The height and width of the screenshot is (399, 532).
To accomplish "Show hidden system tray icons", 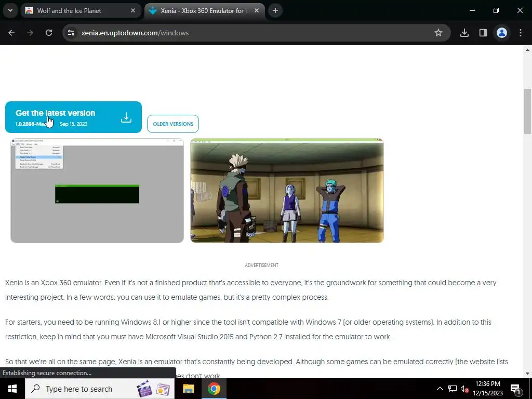I will (440, 389).
